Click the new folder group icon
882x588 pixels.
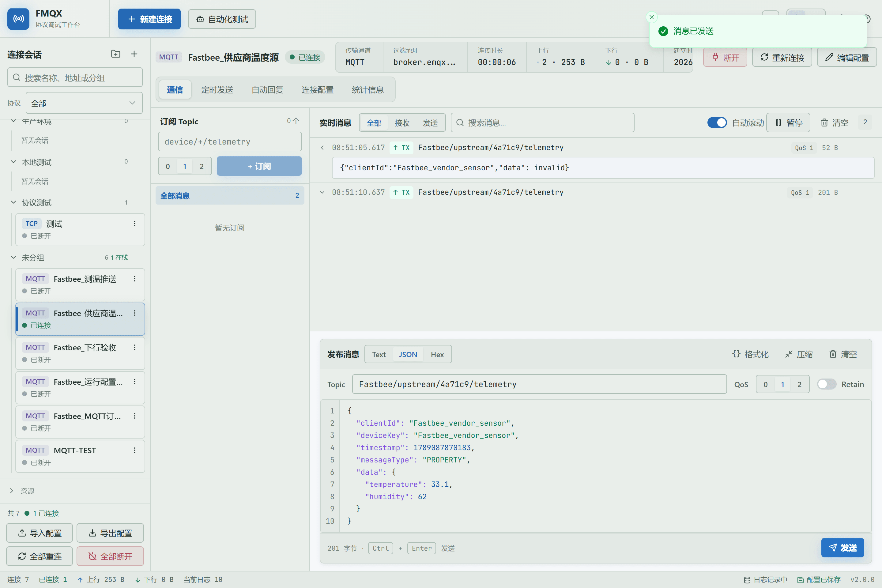click(116, 54)
